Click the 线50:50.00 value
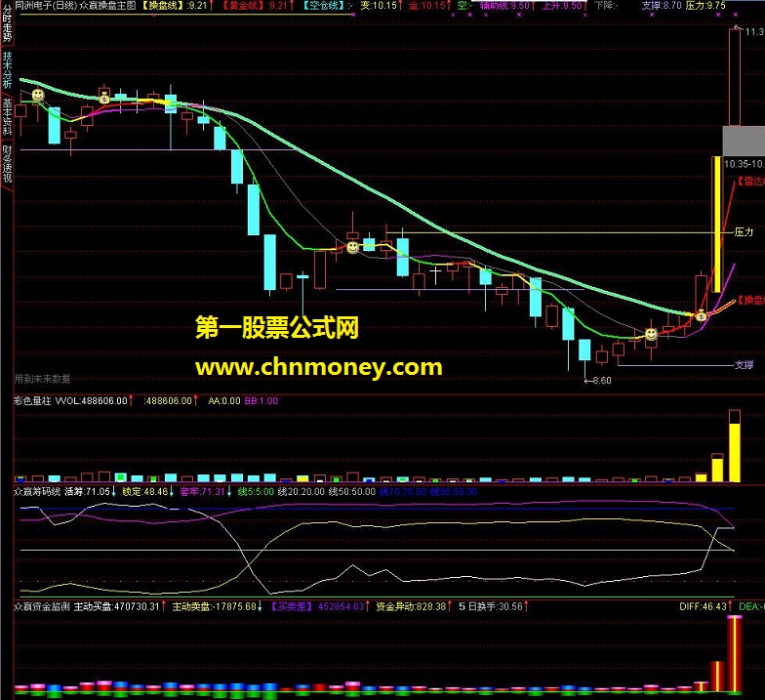 (x=351, y=492)
